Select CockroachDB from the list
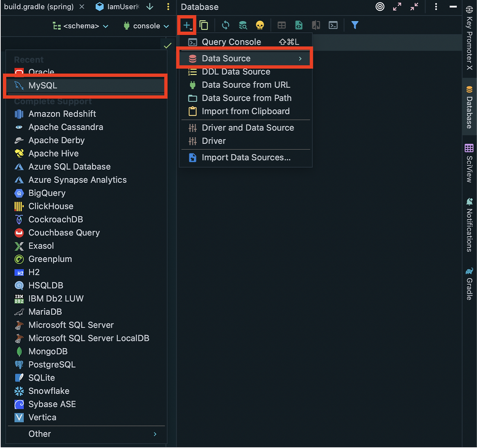The width and height of the screenshot is (477, 448). 86,220
